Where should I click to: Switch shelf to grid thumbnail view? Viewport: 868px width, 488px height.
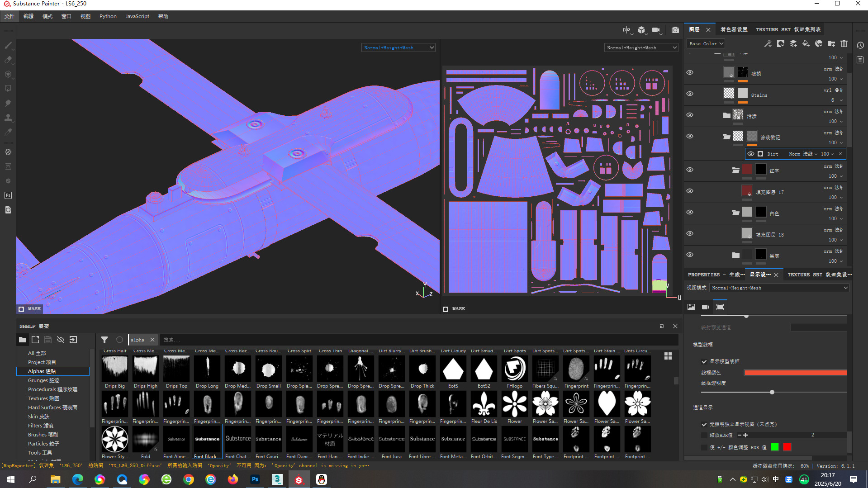pos(668,356)
